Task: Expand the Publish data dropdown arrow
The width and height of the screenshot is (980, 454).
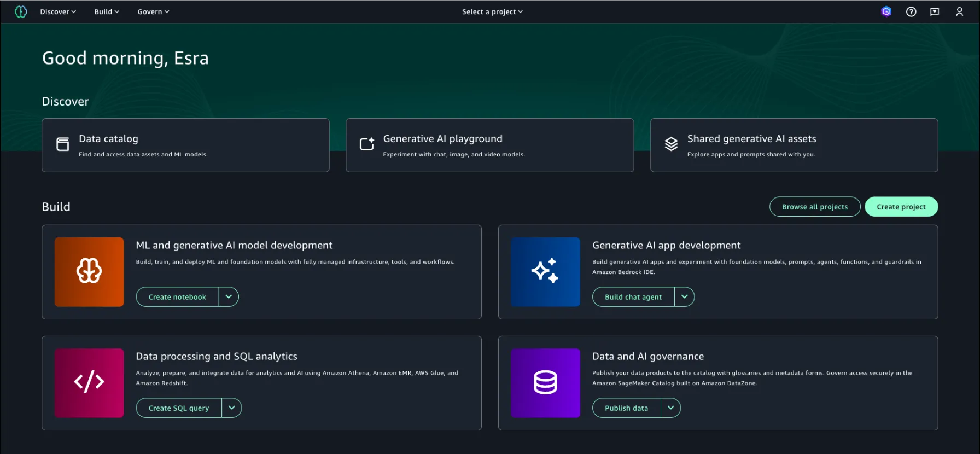Action: 670,408
